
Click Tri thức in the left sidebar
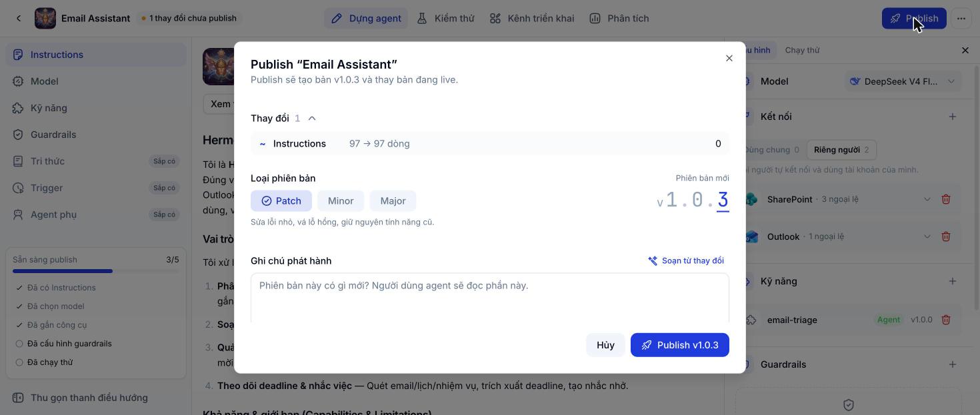pyautogui.click(x=96, y=161)
